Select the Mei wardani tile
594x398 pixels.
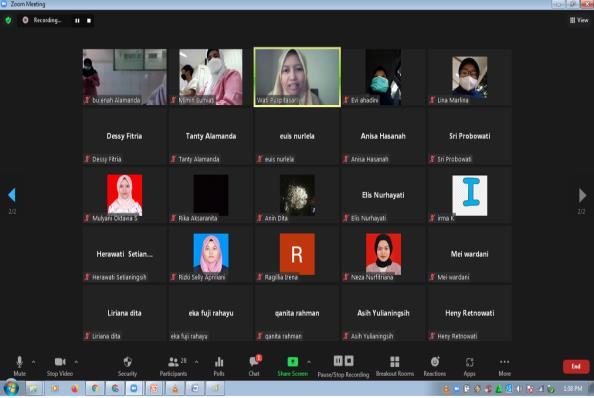point(470,254)
